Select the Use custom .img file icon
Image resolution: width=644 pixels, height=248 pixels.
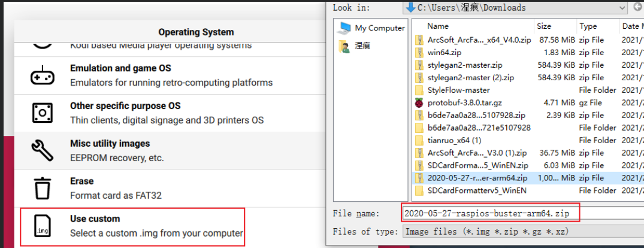tap(42, 225)
